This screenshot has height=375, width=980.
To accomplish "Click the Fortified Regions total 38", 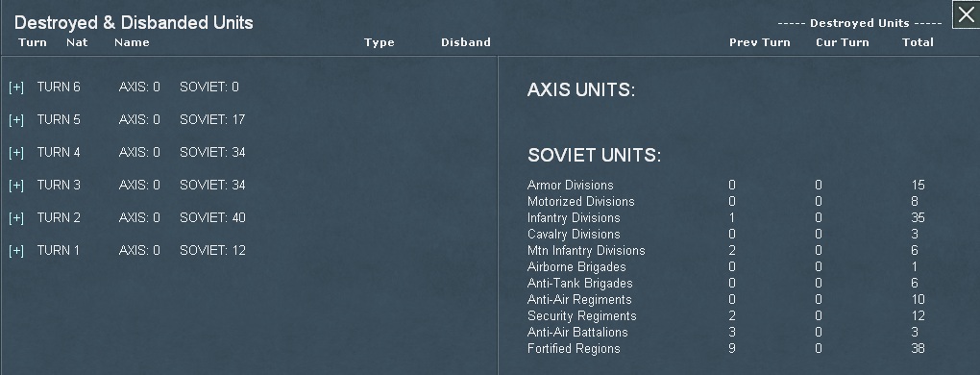I will coord(918,348).
